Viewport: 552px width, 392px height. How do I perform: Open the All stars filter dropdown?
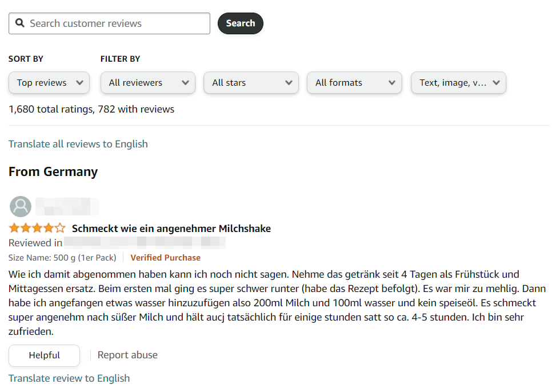[251, 82]
